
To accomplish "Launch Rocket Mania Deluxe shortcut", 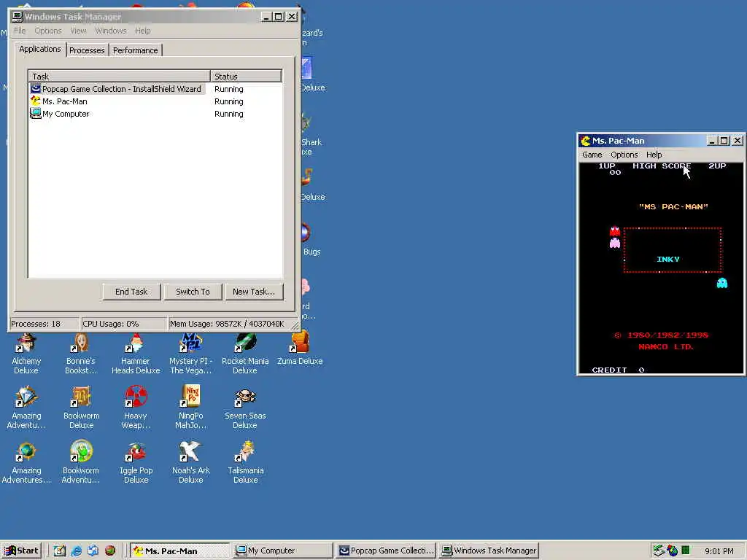I will pos(245,354).
